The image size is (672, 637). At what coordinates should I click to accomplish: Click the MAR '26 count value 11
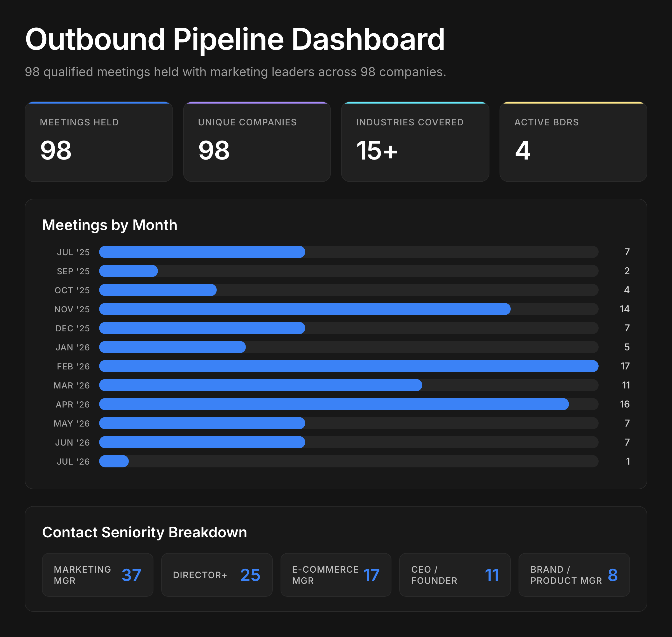(626, 385)
